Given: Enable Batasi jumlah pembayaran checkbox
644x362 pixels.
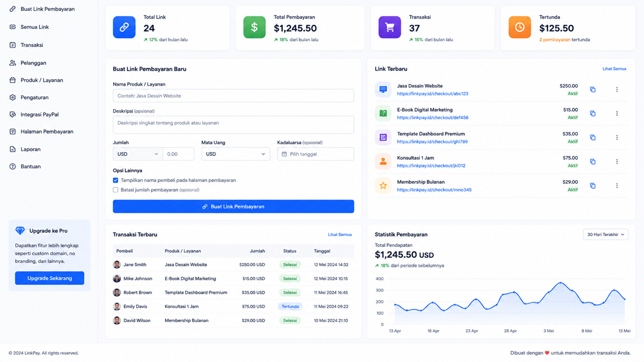Looking at the screenshot, I should (115, 190).
